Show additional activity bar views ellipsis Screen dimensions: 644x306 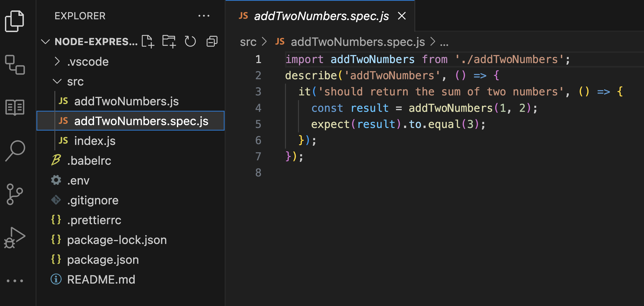pos(15,281)
